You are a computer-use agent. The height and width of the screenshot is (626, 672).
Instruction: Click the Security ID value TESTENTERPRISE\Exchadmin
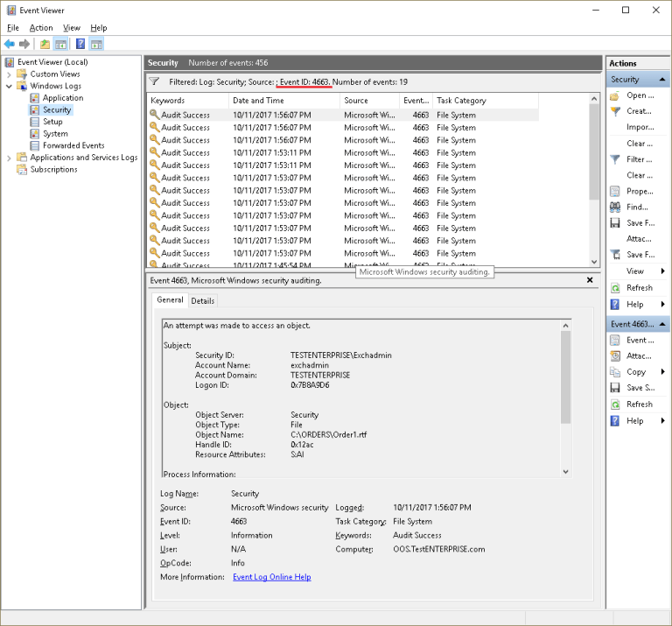coord(340,355)
